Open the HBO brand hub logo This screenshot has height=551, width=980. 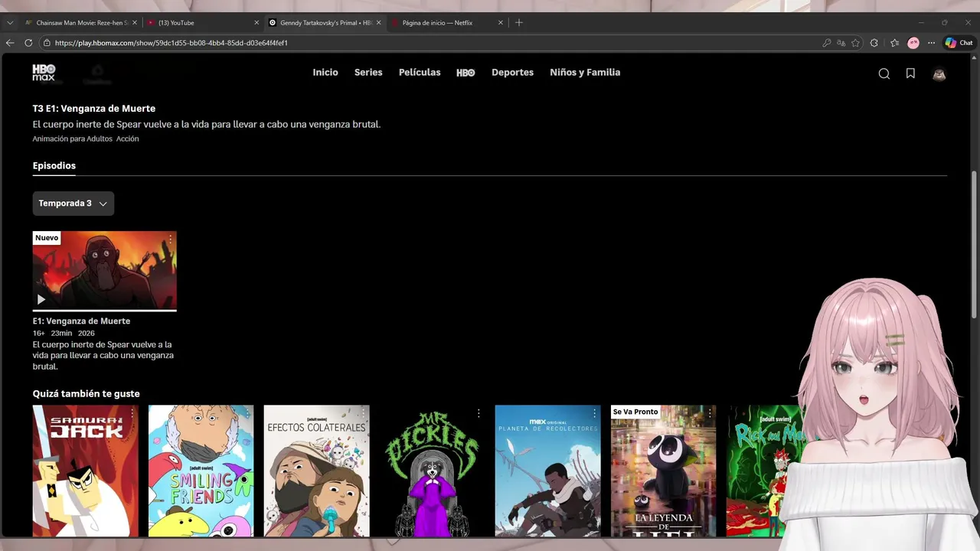465,73
